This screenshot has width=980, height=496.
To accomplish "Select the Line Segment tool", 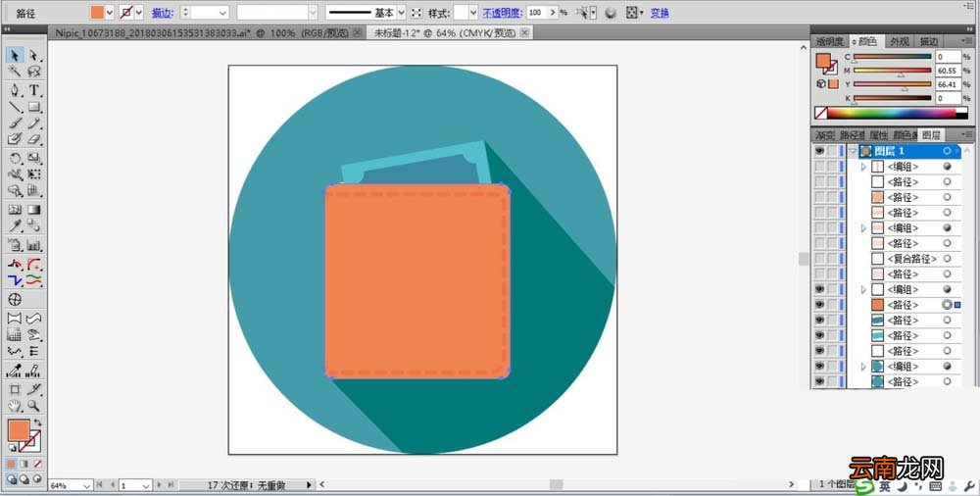I will click(15, 107).
